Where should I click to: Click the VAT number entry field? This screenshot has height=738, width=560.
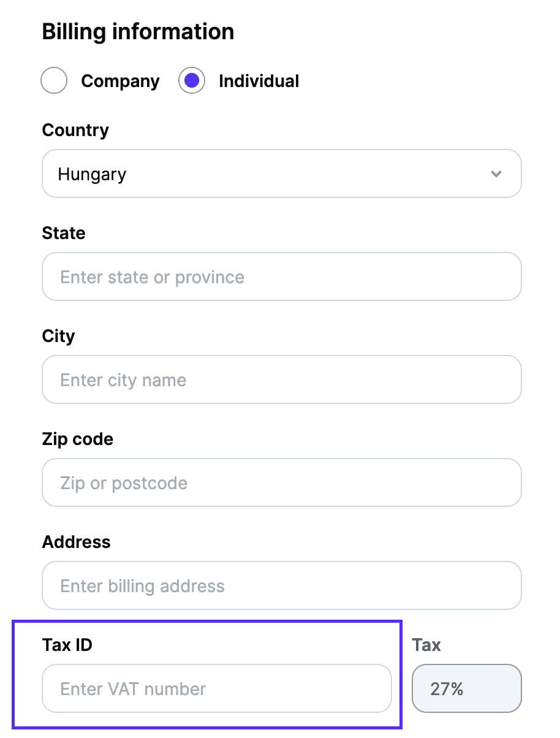click(x=216, y=688)
